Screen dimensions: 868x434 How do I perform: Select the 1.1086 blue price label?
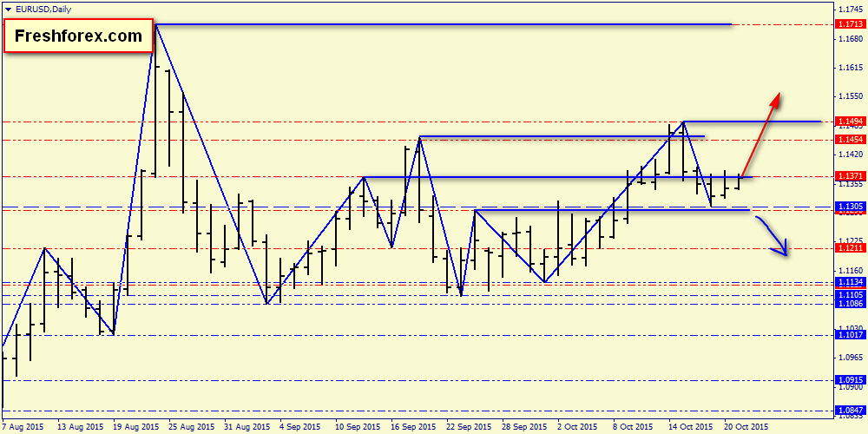pyautogui.click(x=849, y=304)
